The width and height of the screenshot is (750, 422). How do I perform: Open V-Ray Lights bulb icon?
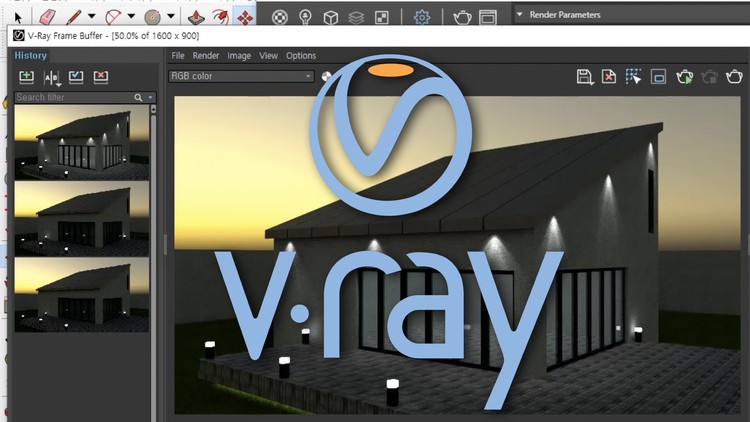305,18
